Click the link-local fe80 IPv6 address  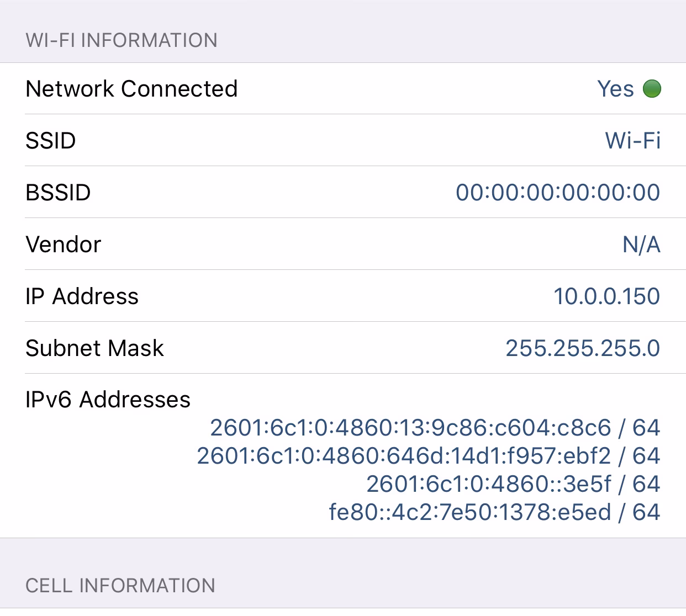pyautogui.click(x=495, y=512)
